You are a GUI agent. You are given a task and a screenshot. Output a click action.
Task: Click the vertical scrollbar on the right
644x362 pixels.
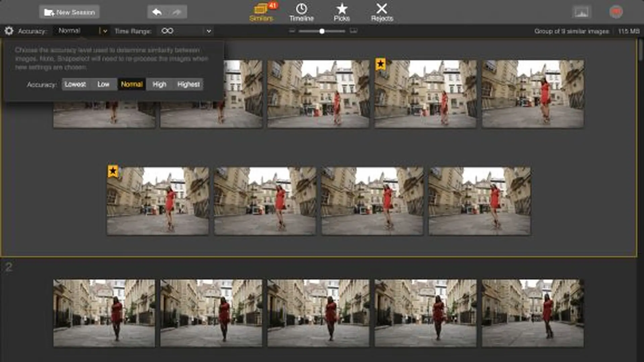(x=641, y=50)
